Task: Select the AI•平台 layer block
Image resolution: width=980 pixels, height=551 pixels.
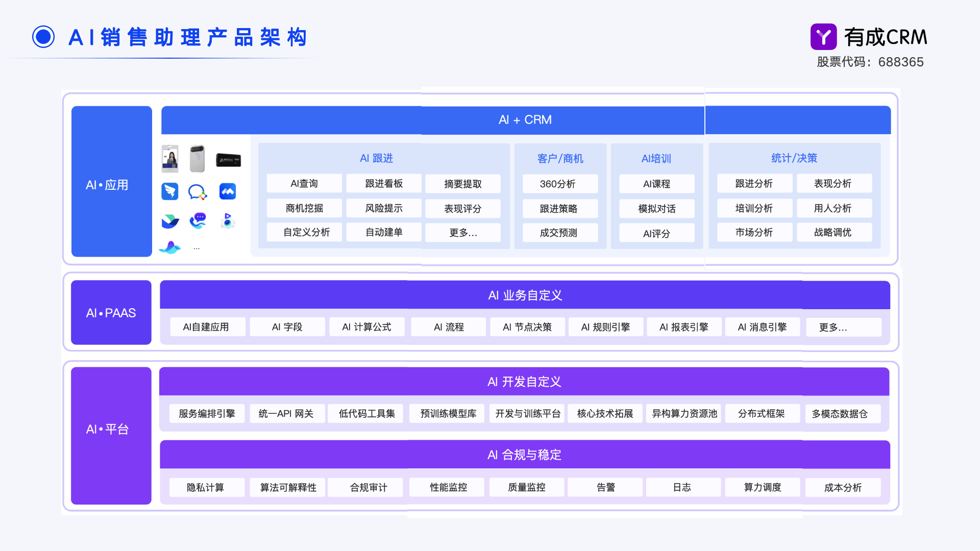Action: pos(111,435)
